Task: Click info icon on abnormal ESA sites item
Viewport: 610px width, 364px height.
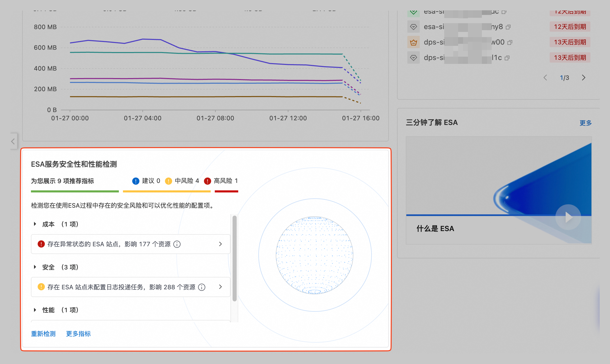Action: pyautogui.click(x=177, y=244)
